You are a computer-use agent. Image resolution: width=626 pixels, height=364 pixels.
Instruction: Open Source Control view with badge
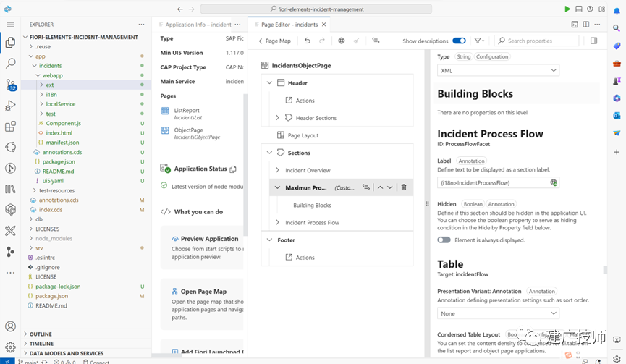[11, 85]
